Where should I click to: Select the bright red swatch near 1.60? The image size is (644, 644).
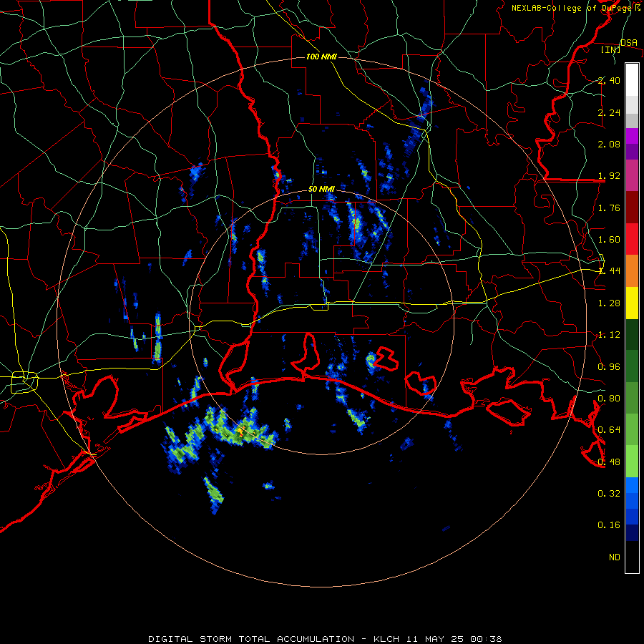[x=632, y=239]
